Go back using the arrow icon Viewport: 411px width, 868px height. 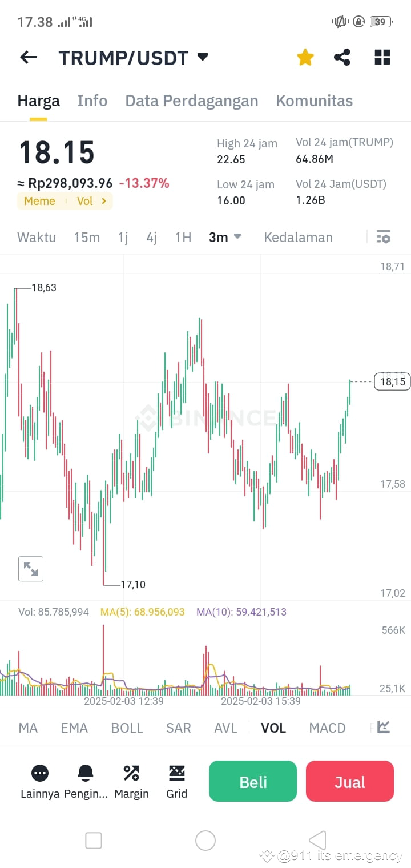[29, 57]
